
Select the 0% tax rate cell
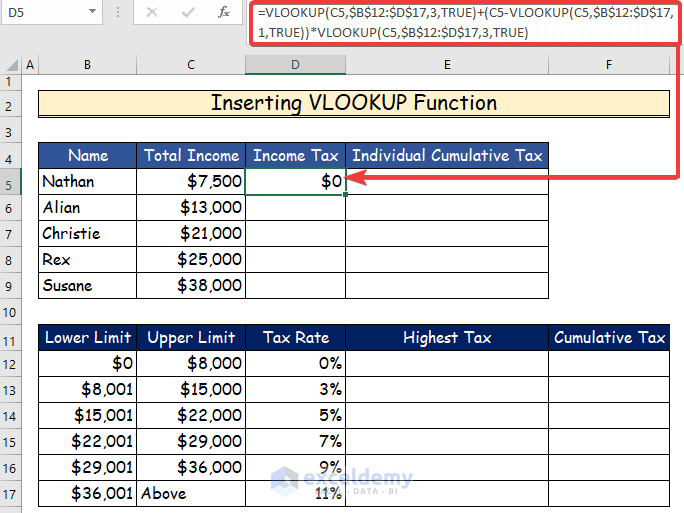(x=295, y=363)
